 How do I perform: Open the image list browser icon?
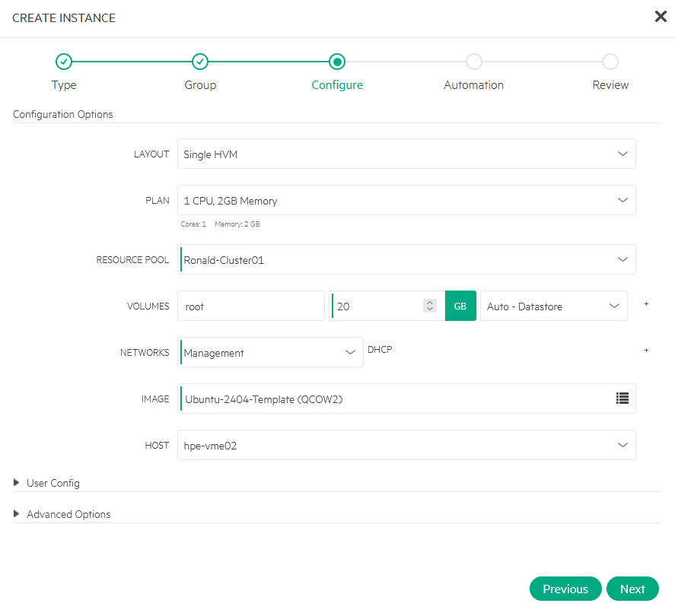622,398
